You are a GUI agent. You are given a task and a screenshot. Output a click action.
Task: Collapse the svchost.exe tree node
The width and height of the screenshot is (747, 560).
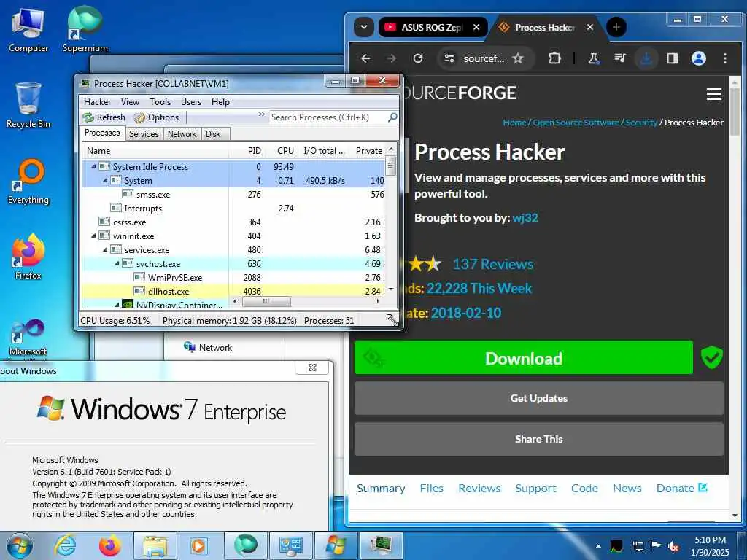pyautogui.click(x=117, y=263)
